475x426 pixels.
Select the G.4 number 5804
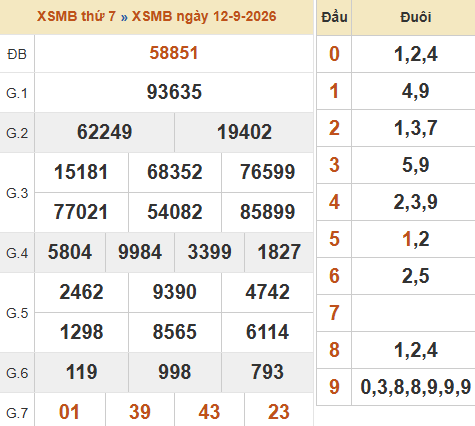click(70, 252)
